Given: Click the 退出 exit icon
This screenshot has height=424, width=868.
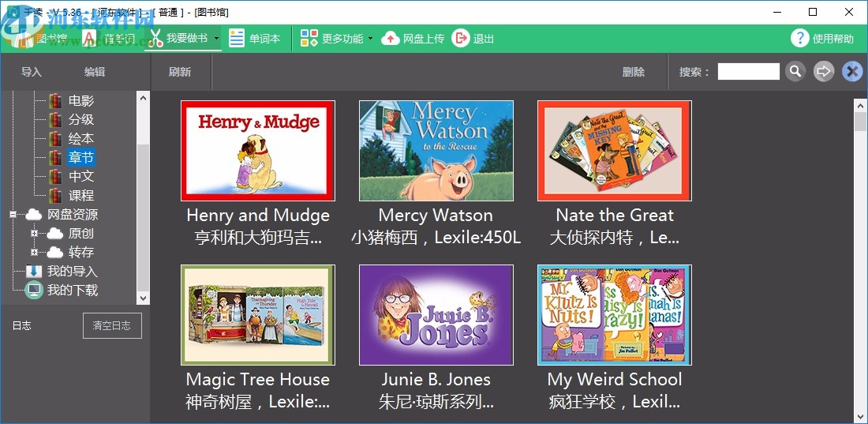Looking at the screenshot, I should coord(461,38).
